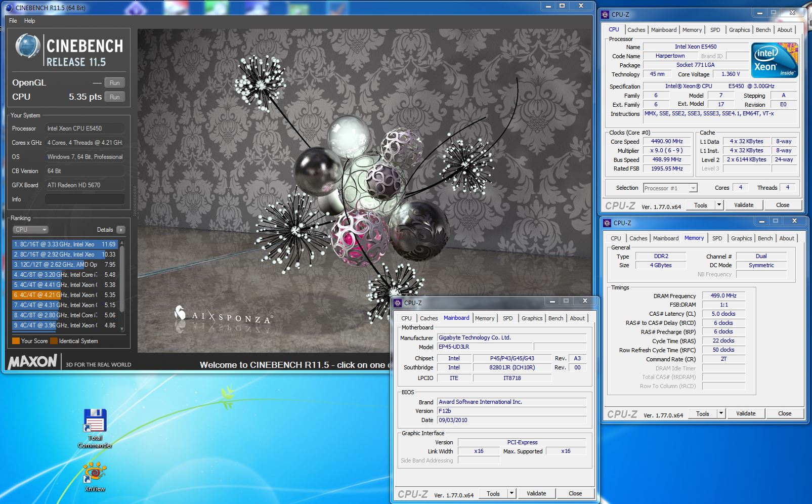Open About tab in CPU-Z Mainboard window
This screenshot has height=504, width=812.
pyautogui.click(x=577, y=318)
